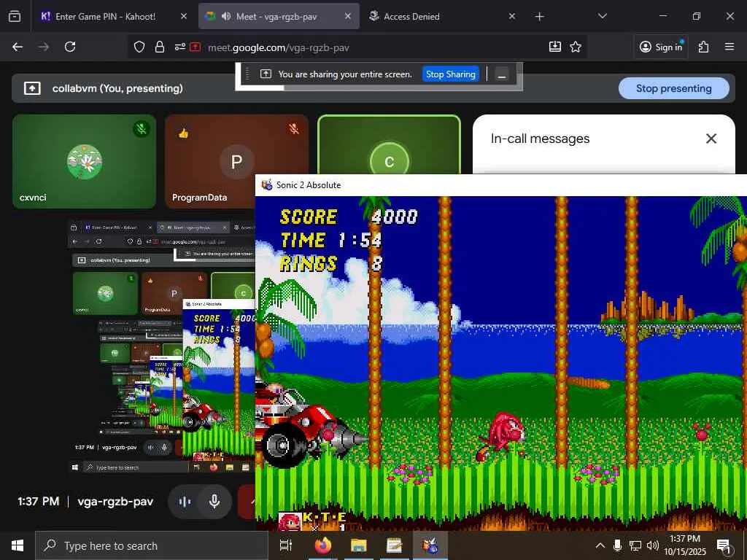Show site security lock information

click(x=160, y=47)
